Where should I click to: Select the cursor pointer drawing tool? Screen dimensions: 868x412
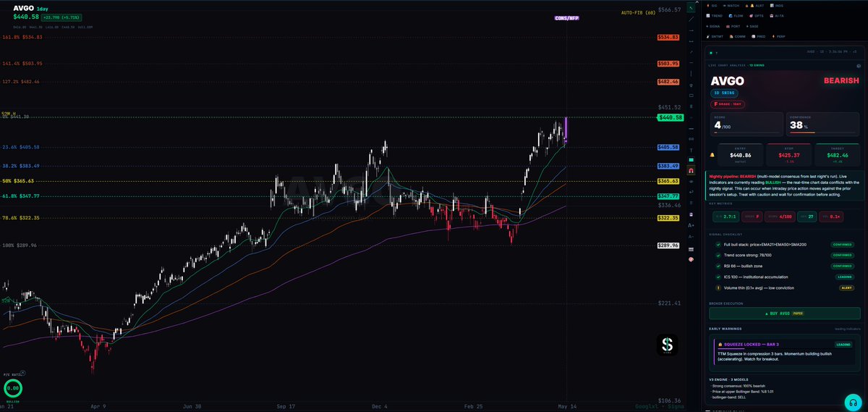pos(691,8)
